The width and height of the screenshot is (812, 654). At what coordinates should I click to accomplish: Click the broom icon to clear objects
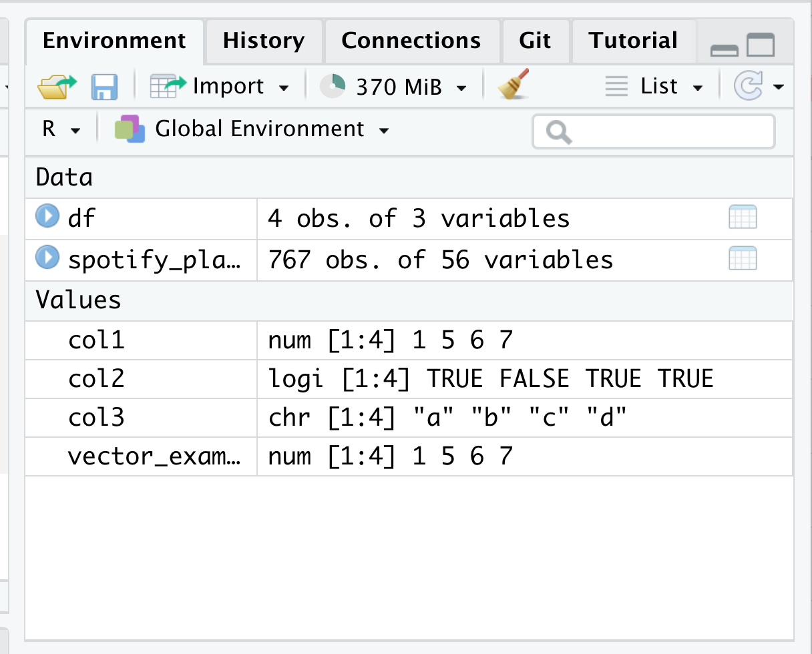[x=514, y=85]
